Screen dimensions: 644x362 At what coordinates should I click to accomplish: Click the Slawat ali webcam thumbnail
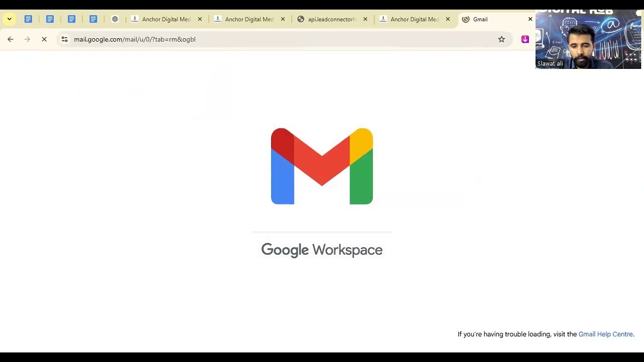pyautogui.click(x=588, y=39)
